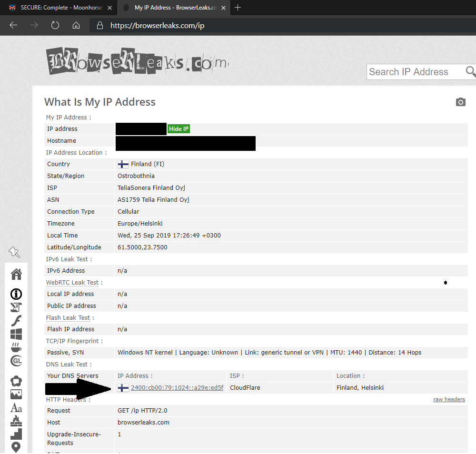Click the Finland flag next to Country

point(123,164)
